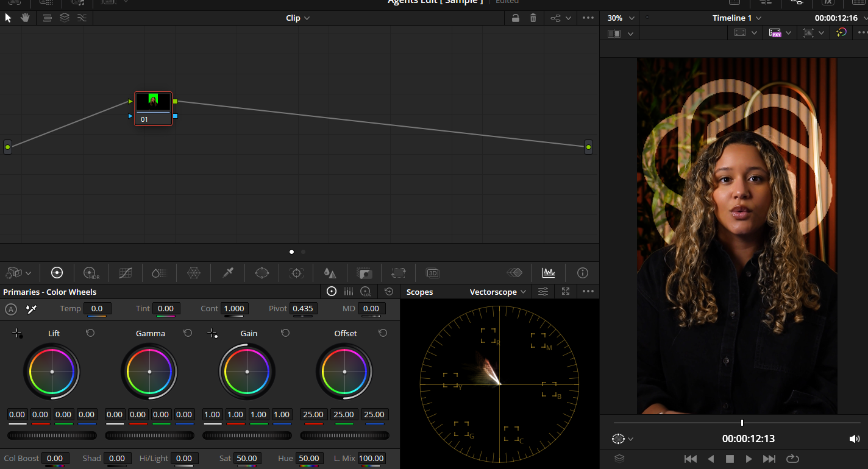Expand the Scopes panel to full view
The height and width of the screenshot is (469, 868).
click(566, 292)
